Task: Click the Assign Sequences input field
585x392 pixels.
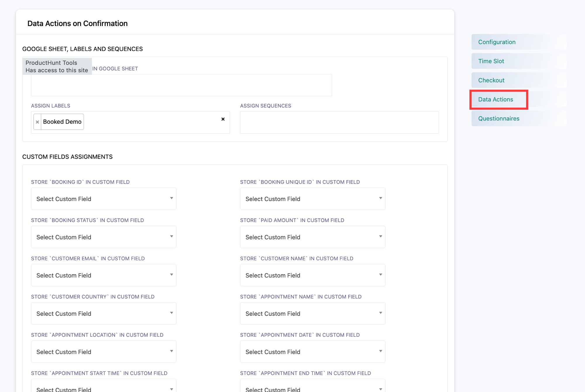Action: (339, 122)
